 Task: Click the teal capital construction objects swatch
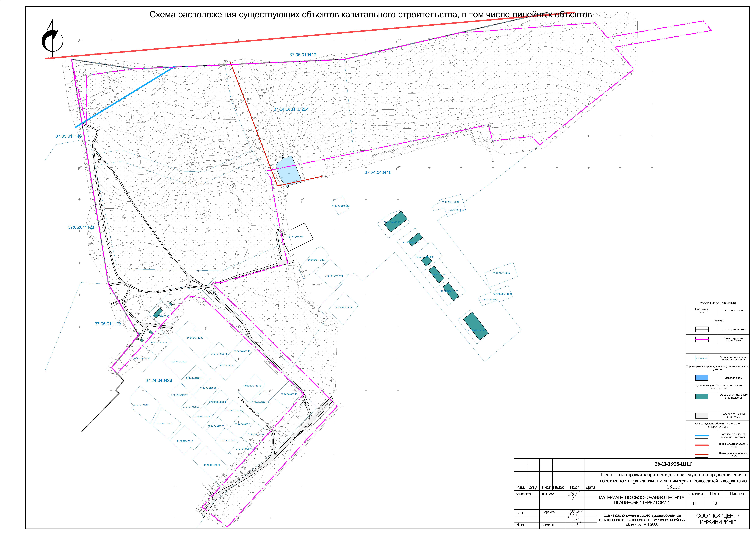click(702, 397)
